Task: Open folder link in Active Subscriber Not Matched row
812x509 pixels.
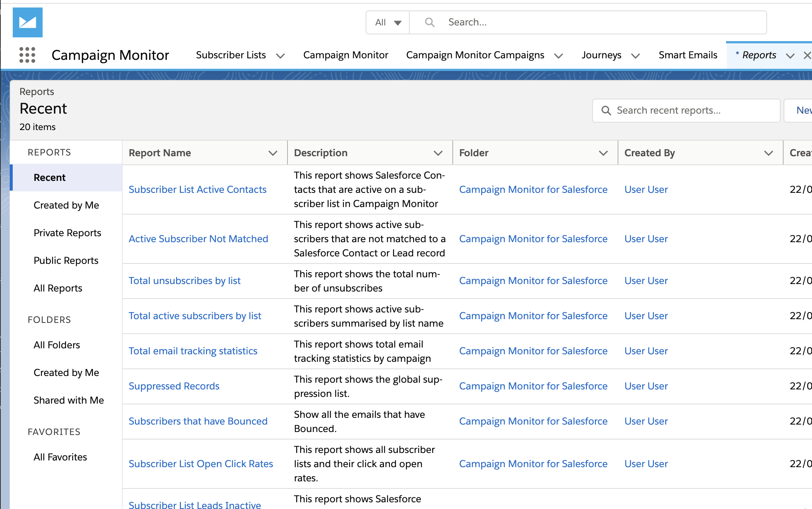Action: tap(533, 239)
